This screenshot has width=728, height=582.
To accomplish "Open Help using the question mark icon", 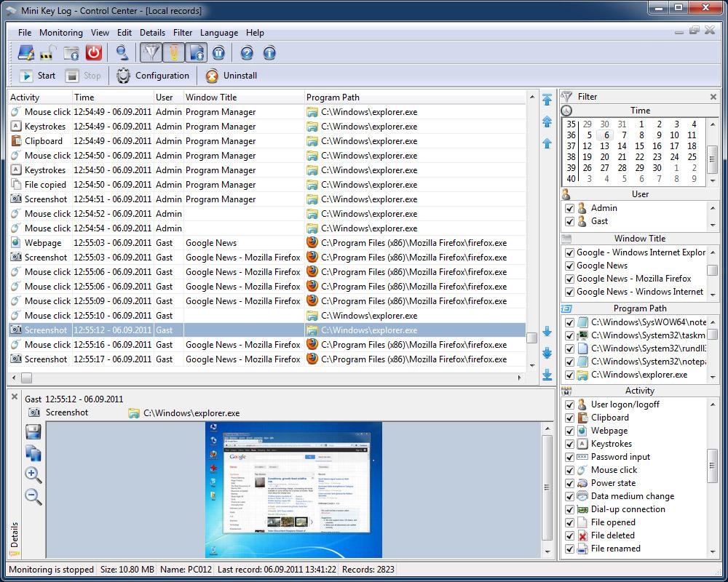I will tap(248, 52).
